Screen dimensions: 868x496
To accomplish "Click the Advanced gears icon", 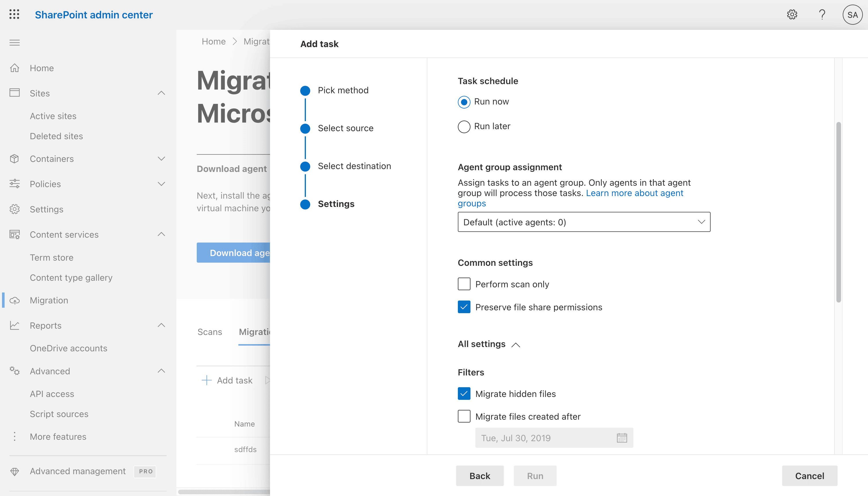I will 14,371.
